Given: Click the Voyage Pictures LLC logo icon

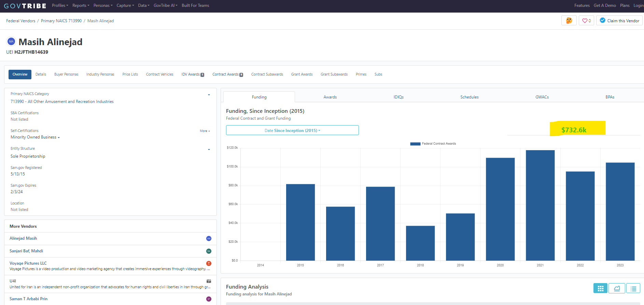Looking at the screenshot, I should [x=209, y=263].
